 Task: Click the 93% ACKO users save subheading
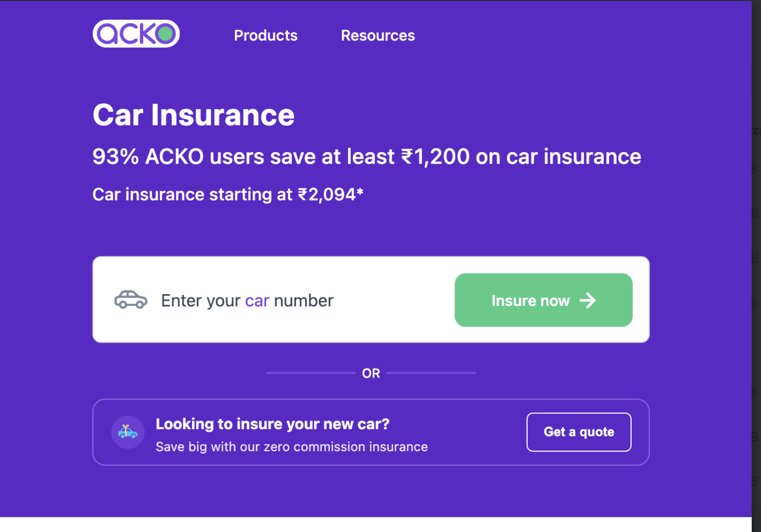pyautogui.click(x=367, y=157)
